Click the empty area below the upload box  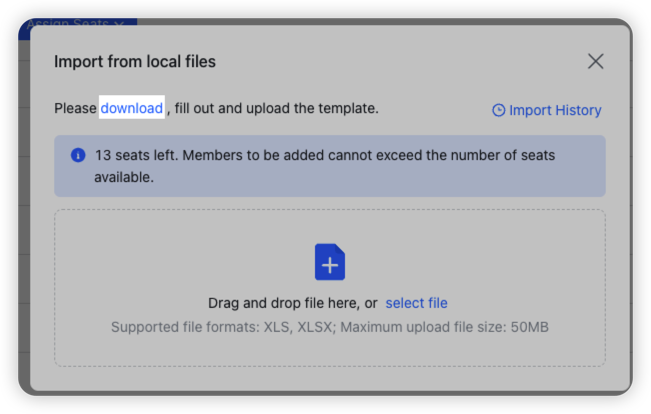pos(330,378)
